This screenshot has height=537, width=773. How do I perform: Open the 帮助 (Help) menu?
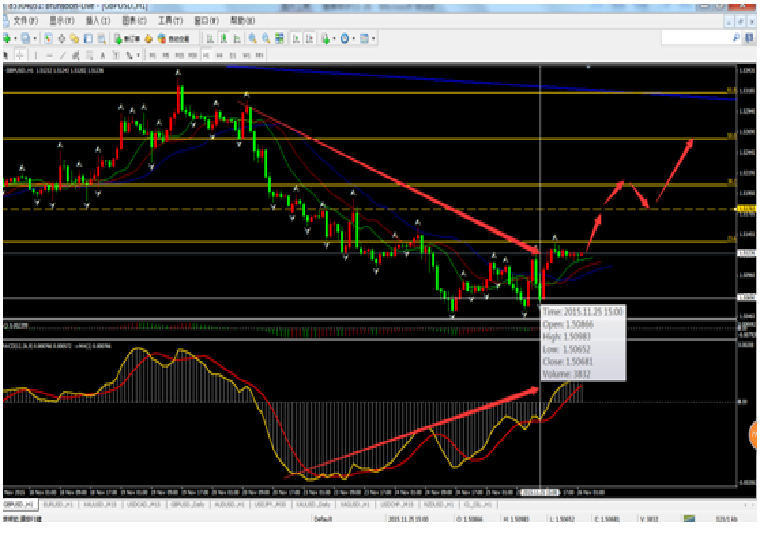click(x=243, y=21)
